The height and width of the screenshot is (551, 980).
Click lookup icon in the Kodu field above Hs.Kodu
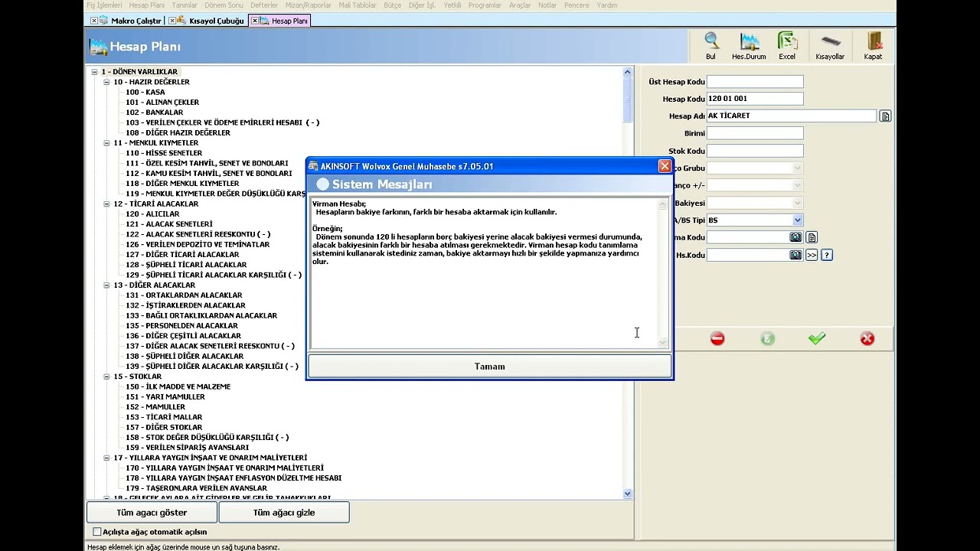pos(795,237)
